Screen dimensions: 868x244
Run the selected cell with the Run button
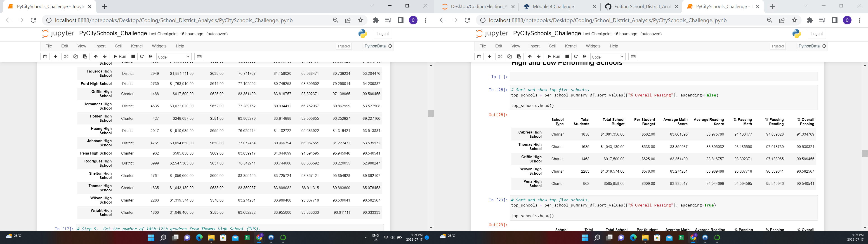click(119, 56)
